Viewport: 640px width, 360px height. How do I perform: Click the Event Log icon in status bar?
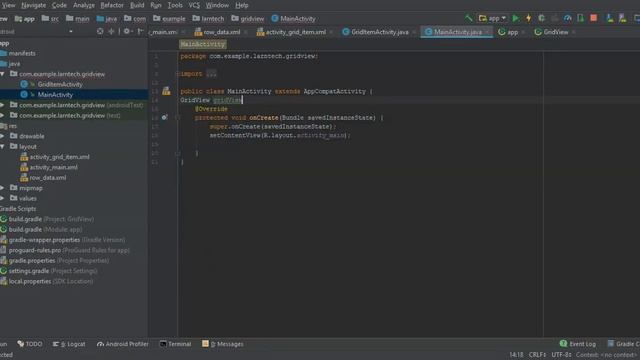click(564, 344)
